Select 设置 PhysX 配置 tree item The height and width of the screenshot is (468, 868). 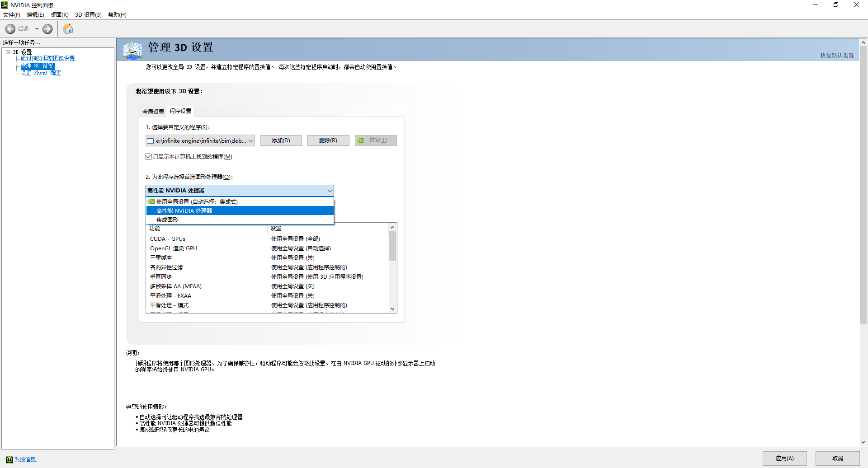pyautogui.click(x=41, y=73)
